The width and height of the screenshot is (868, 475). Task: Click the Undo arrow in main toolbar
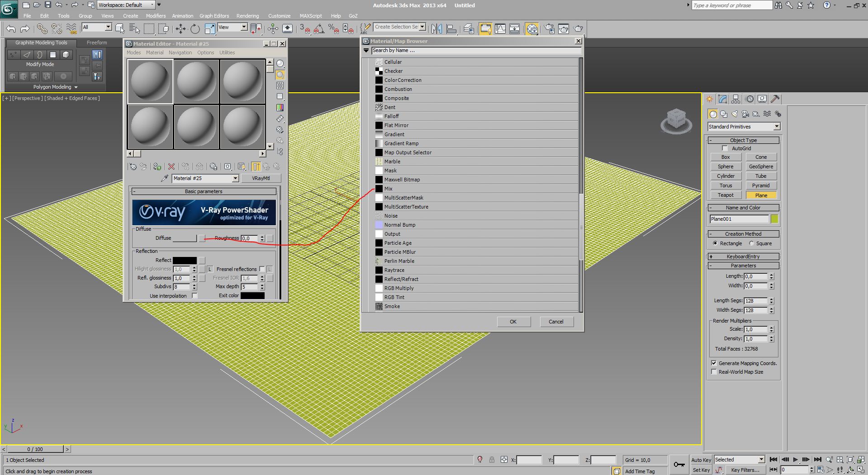pyautogui.click(x=11, y=29)
